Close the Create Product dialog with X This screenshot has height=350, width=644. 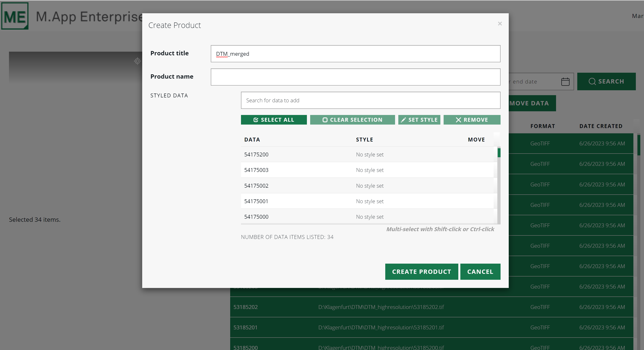(500, 23)
